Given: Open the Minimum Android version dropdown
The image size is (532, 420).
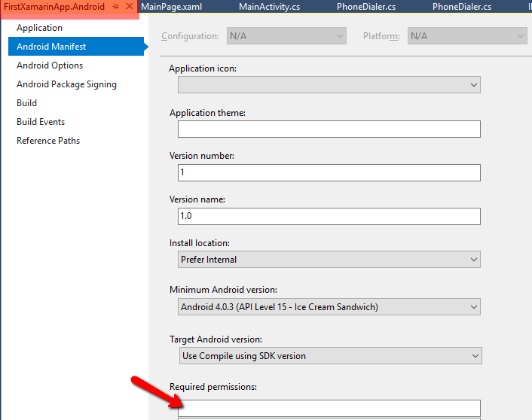Looking at the screenshot, I should click(x=329, y=307).
